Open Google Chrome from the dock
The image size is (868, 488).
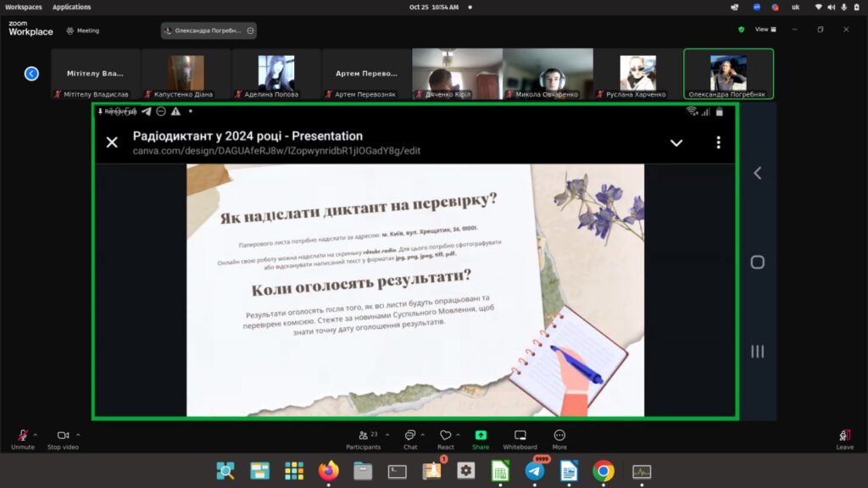pos(604,471)
